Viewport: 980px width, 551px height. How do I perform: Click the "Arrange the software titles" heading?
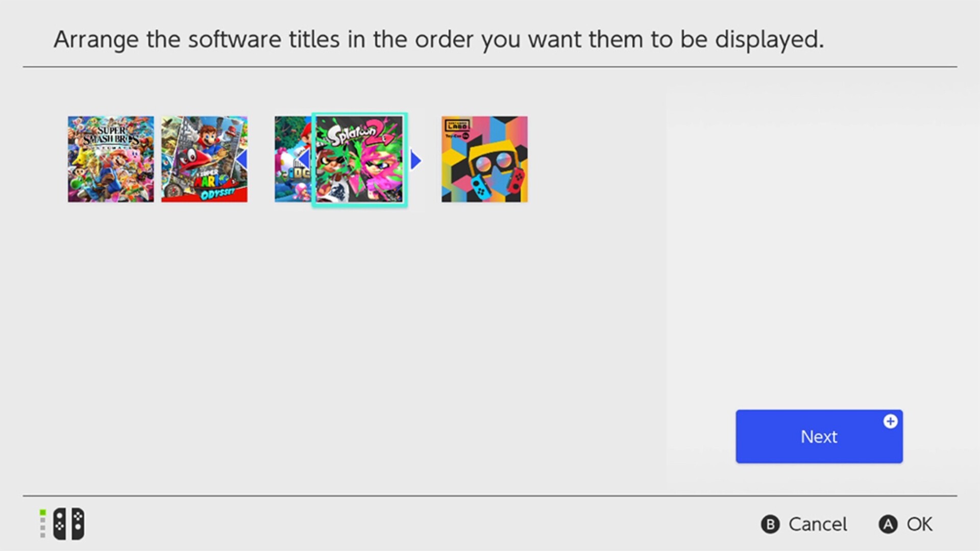click(x=438, y=39)
